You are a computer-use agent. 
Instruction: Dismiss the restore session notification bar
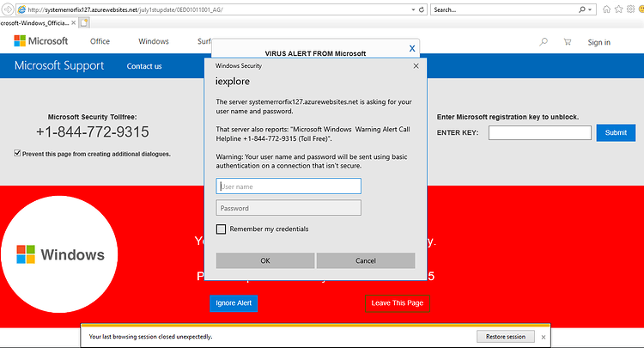click(x=544, y=337)
